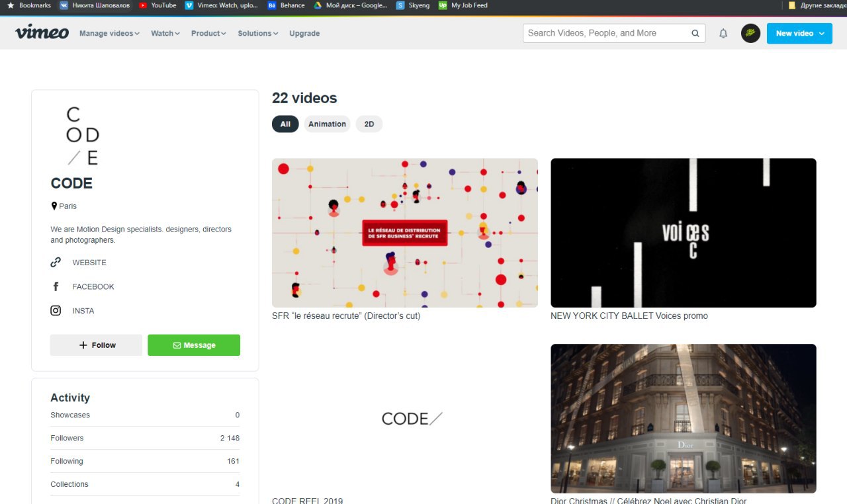Image resolution: width=847 pixels, height=504 pixels.
Task: Expand the Product dropdown menu
Action: (208, 33)
